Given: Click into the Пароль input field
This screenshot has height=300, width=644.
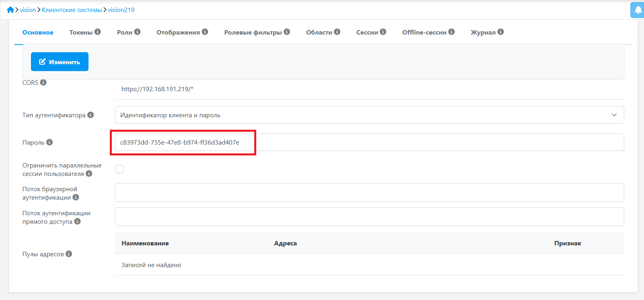Looking at the screenshot, I should coord(369,142).
